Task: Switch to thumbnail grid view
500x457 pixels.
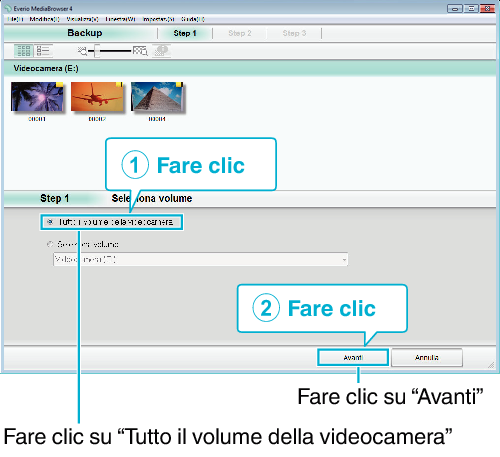Action: click(24, 51)
